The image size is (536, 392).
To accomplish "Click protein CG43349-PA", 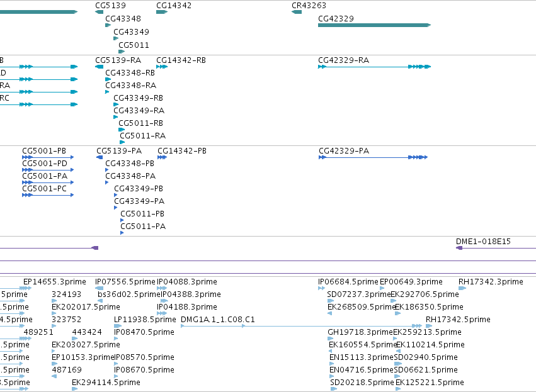I will tap(139, 201).
